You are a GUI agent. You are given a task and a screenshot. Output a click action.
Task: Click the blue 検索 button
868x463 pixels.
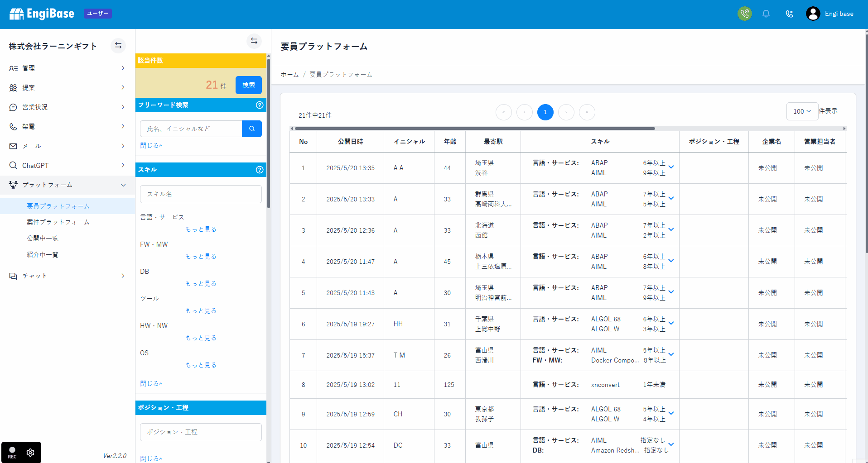click(248, 85)
